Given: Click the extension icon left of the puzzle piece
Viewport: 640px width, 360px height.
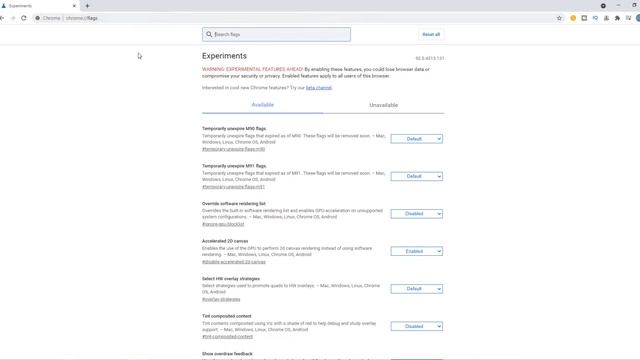Looking at the screenshot, I should (606, 18).
